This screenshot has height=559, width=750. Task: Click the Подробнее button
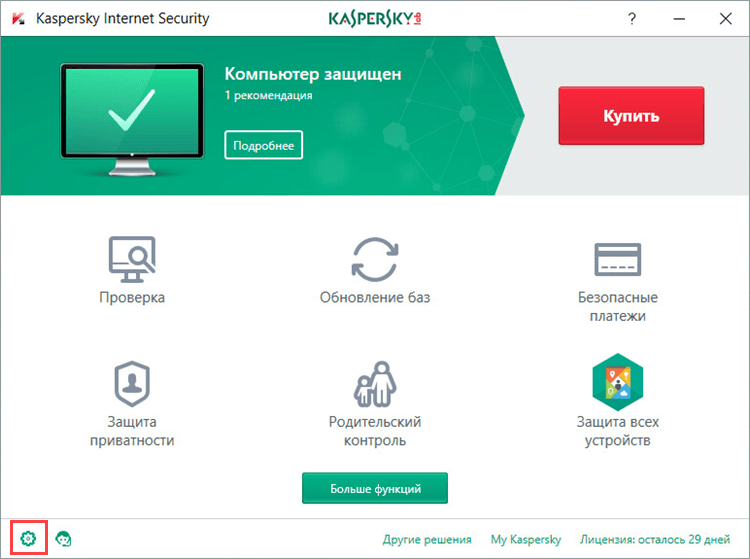coord(264,145)
